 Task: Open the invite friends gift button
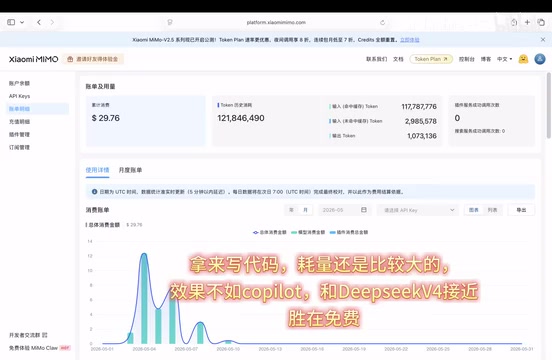(x=93, y=59)
